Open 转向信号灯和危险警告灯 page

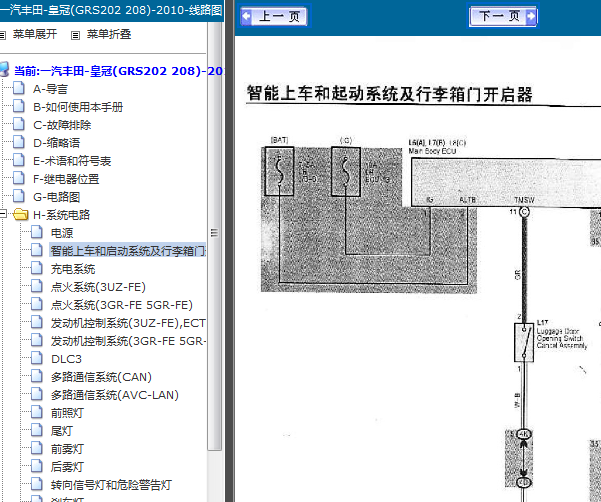point(111,485)
